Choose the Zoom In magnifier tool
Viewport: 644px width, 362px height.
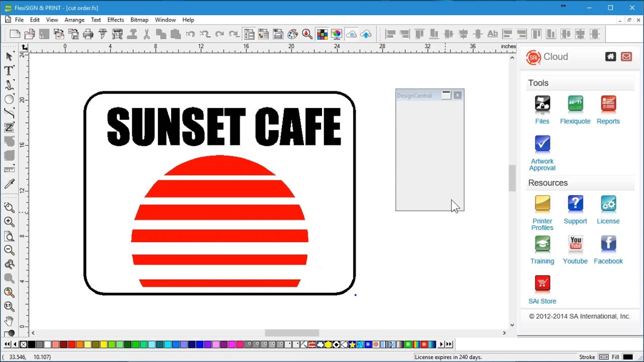click(x=9, y=222)
